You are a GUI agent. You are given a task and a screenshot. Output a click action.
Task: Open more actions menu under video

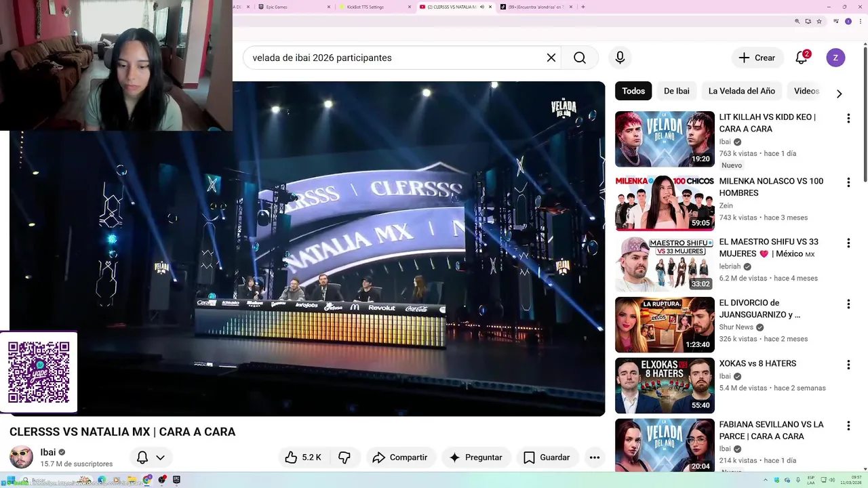click(595, 457)
